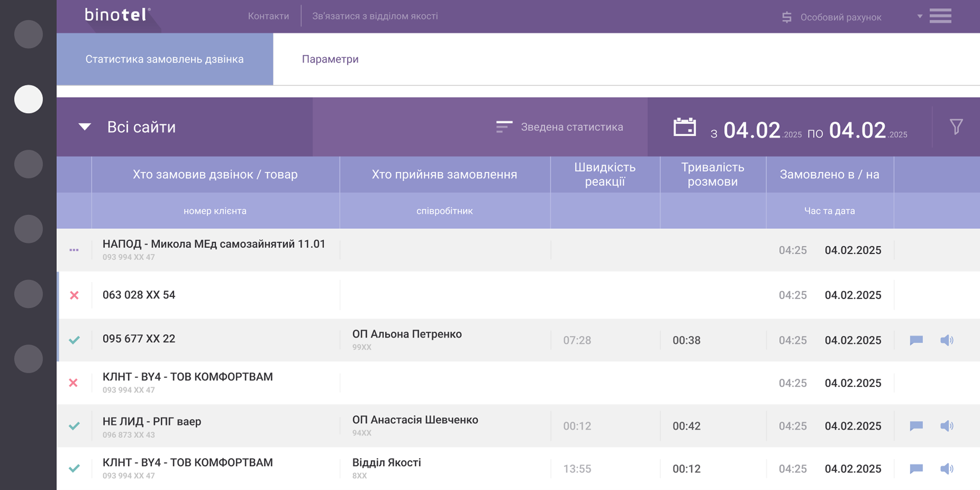Image resolution: width=980 pixels, height=490 pixels.
Task: Play recording for Альона Петренко call
Action: point(946,340)
